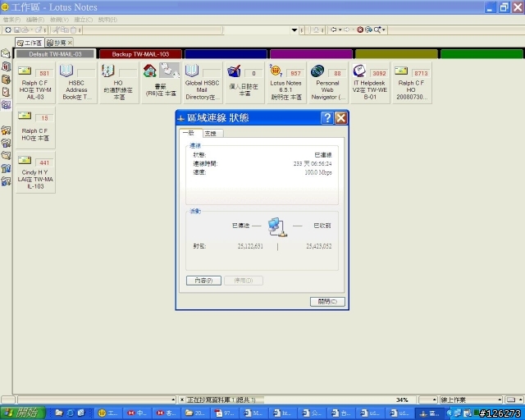Open the 說明(H) menu
Screen dimensions: 525x420
[107, 20]
